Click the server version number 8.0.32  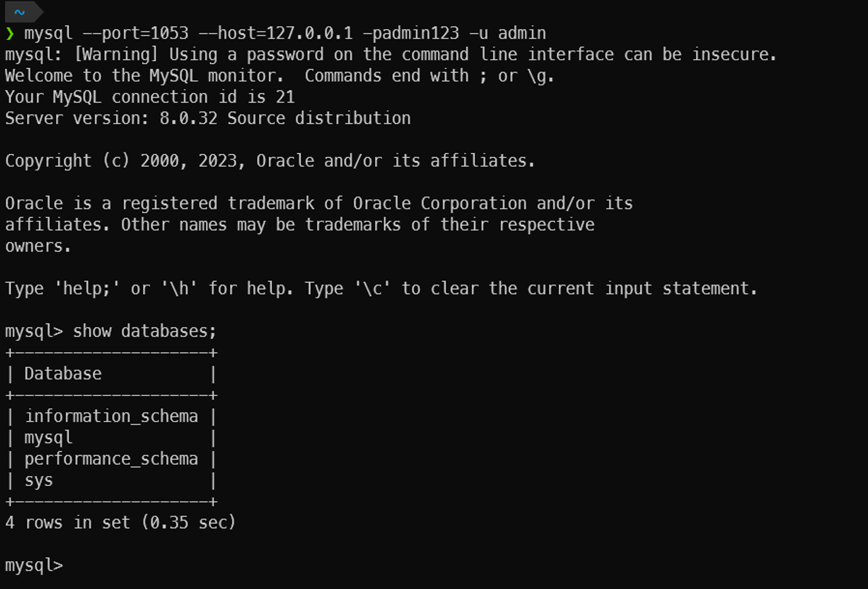pos(188,119)
